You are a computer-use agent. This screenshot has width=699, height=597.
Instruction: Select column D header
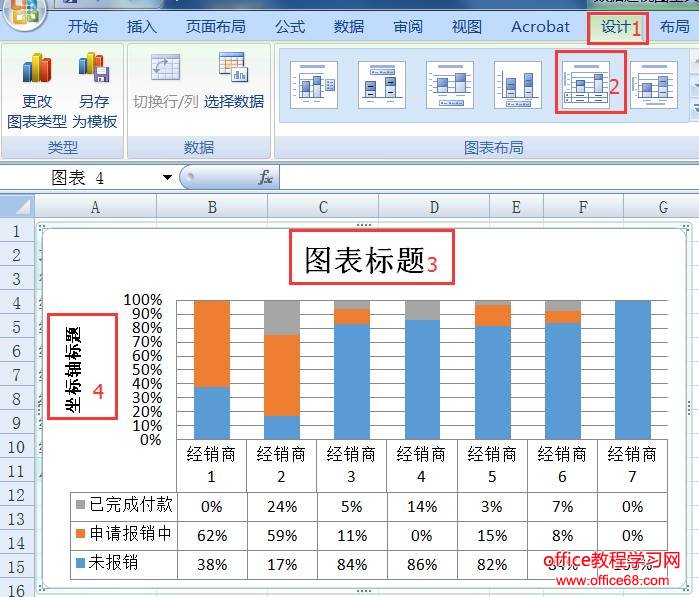pos(434,207)
